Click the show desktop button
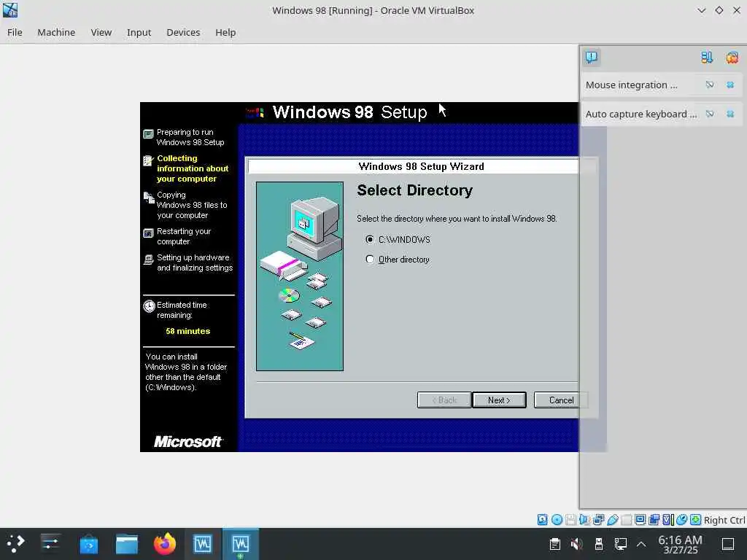The width and height of the screenshot is (747, 560). (x=728, y=544)
